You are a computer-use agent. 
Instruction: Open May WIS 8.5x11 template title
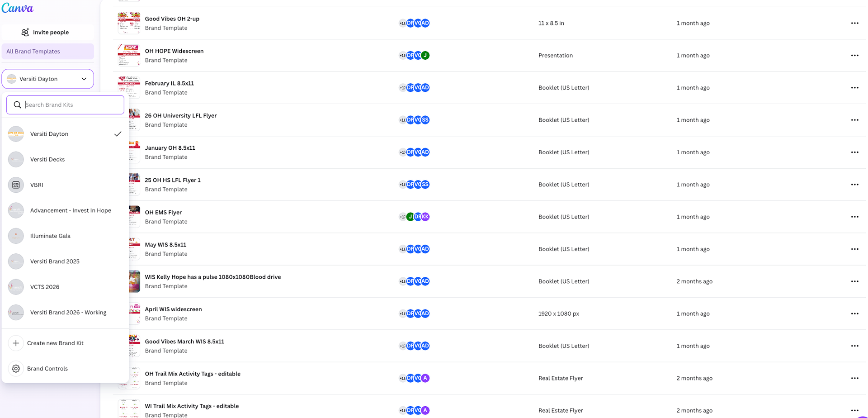165,245
